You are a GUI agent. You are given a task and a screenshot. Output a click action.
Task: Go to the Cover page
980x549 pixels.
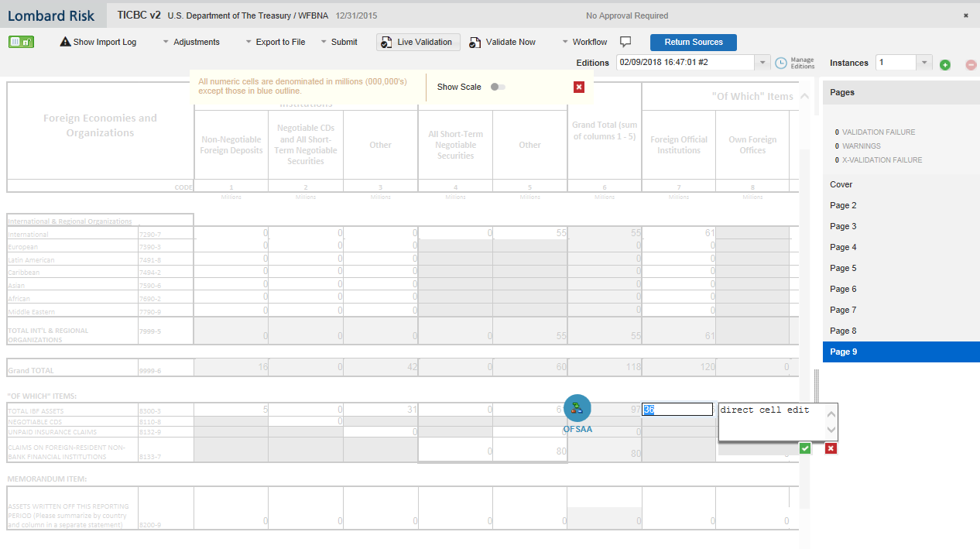pyautogui.click(x=901, y=184)
